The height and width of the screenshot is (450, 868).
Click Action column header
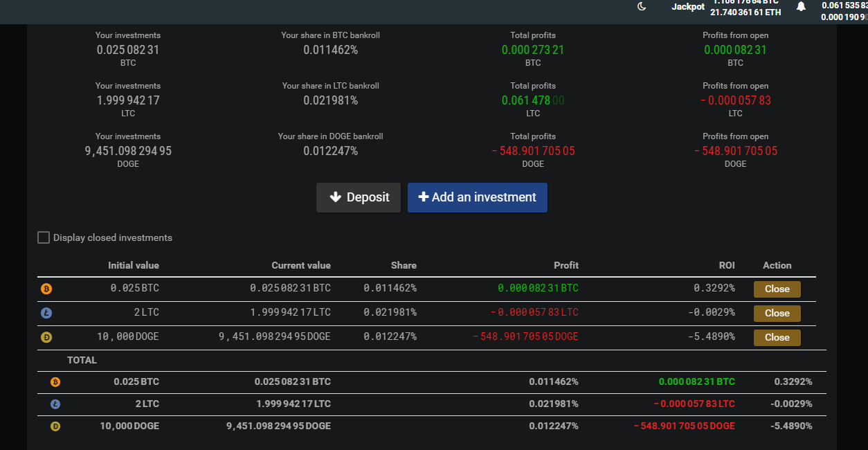pos(777,265)
